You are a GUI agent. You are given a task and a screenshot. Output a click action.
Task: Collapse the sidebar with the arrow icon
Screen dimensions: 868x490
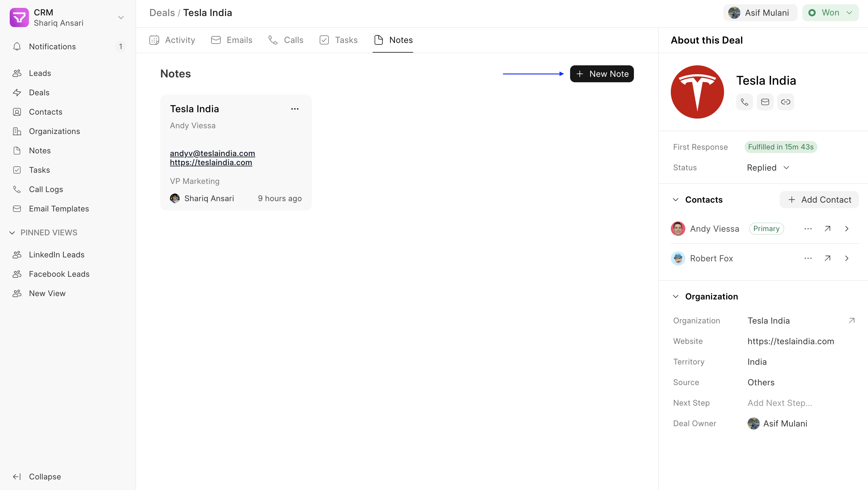pos(17,476)
